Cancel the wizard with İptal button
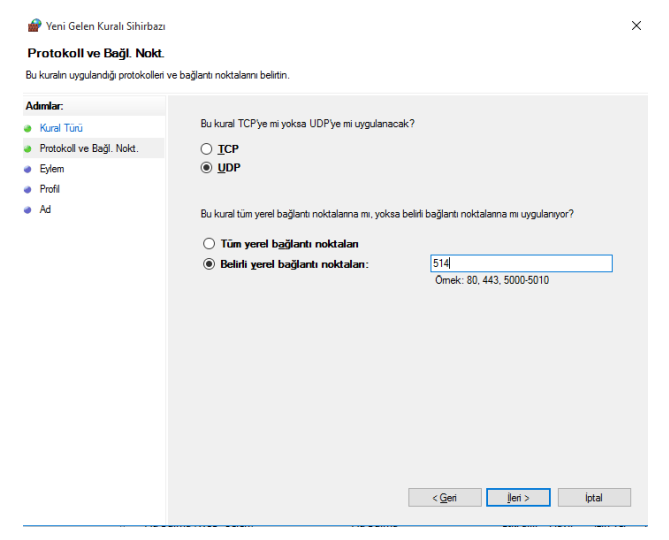 pyautogui.click(x=594, y=497)
